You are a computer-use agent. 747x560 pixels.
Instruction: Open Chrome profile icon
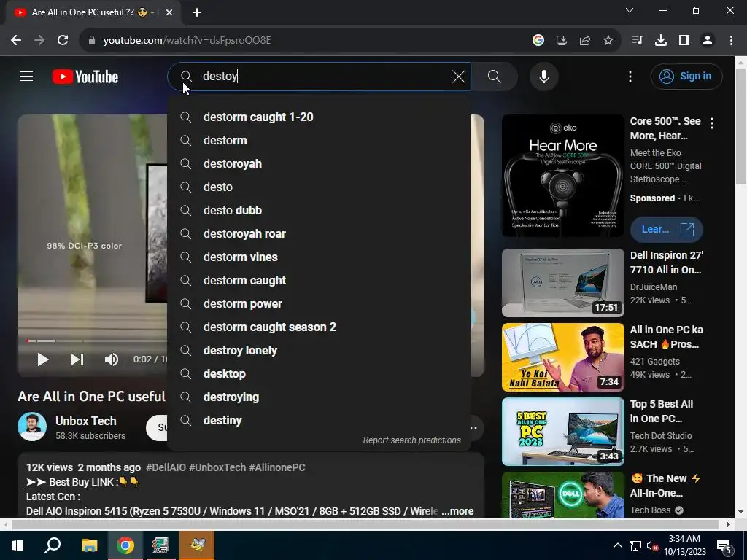coord(708,41)
